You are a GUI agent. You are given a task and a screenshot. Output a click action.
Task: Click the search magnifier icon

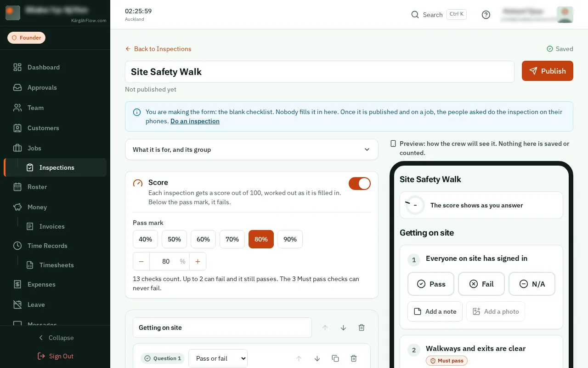415,15
